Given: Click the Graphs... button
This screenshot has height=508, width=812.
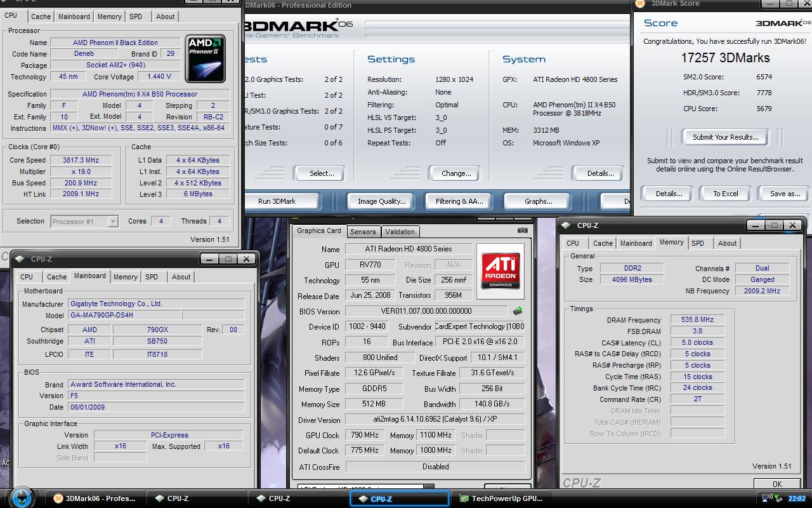Looking at the screenshot, I should point(538,201).
